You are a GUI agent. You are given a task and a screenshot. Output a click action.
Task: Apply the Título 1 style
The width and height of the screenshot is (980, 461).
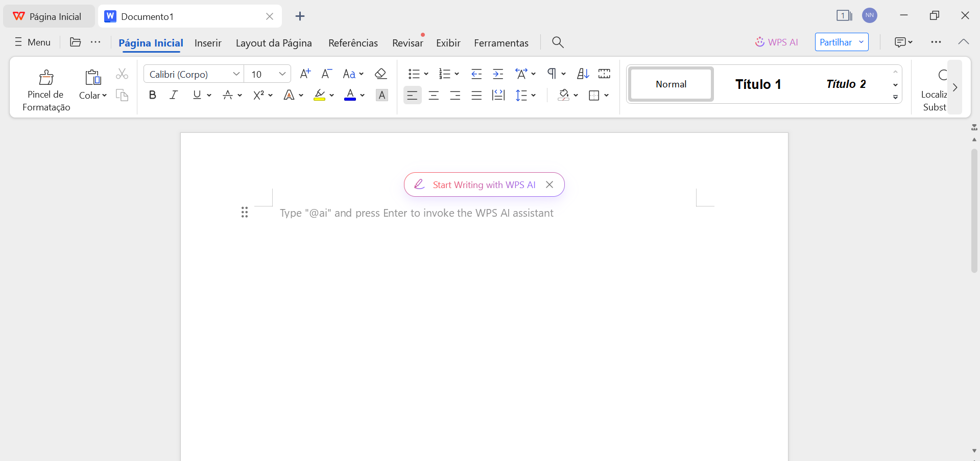point(758,84)
